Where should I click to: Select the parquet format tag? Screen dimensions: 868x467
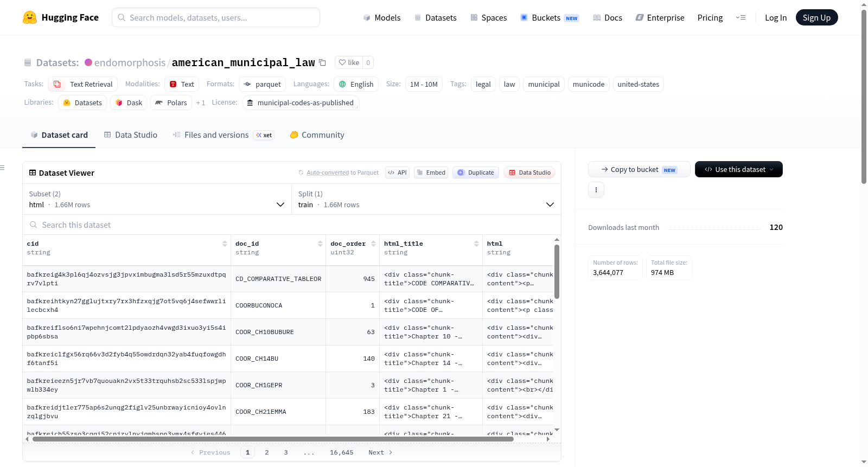click(262, 84)
